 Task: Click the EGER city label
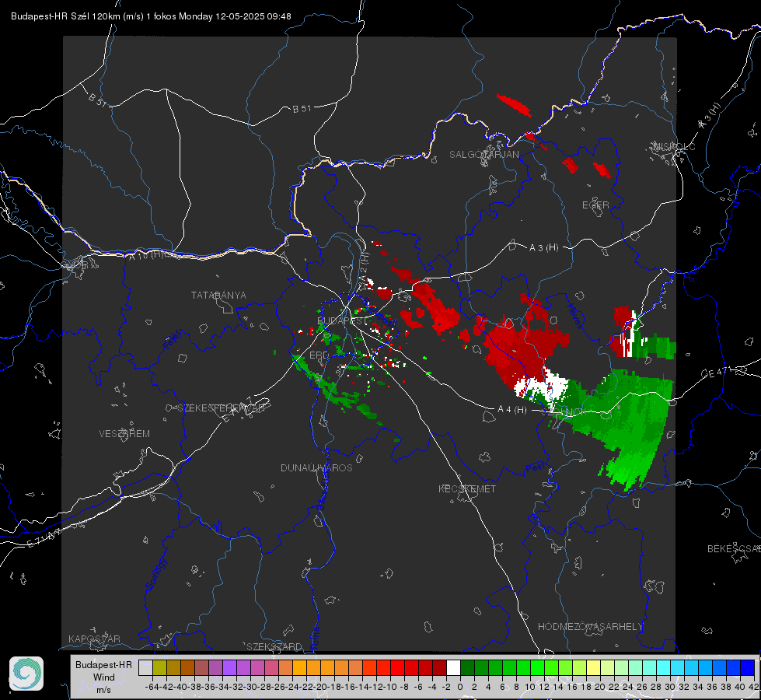click(x=595, y=205)
